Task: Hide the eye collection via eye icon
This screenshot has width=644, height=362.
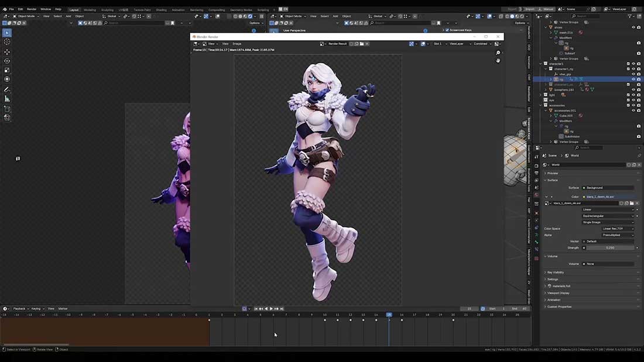Action: coord(633,100)
